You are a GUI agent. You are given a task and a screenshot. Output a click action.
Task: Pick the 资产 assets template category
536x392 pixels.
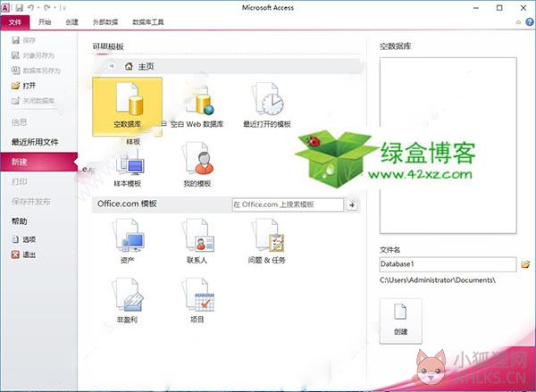click(127, 242)
